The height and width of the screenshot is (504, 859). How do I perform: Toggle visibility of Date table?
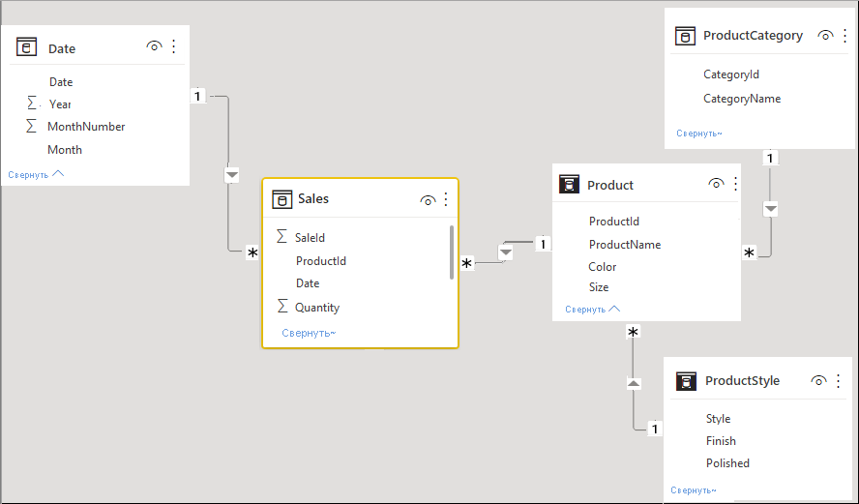coord(155,46)
